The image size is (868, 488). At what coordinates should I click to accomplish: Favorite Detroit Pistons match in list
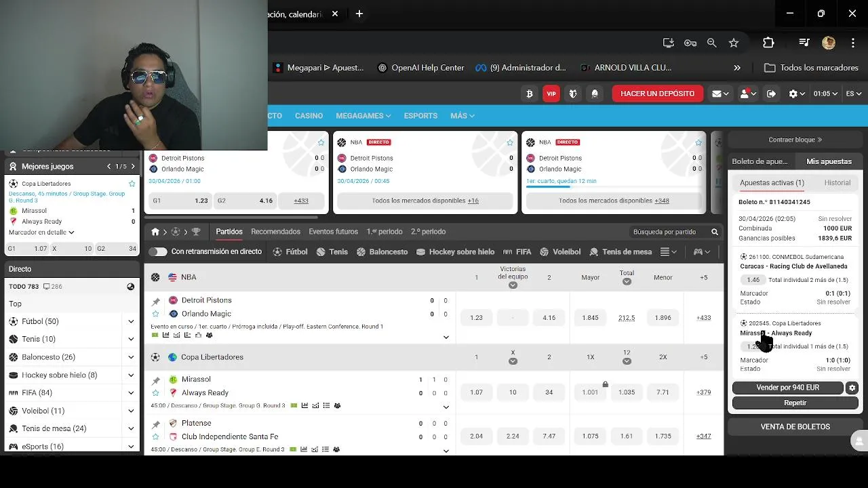(x=155, y=314)
